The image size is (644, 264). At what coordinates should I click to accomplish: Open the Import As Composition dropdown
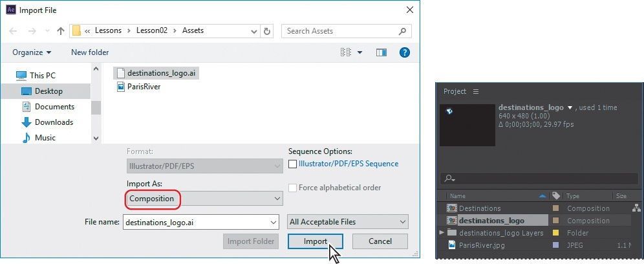point(204,199)
